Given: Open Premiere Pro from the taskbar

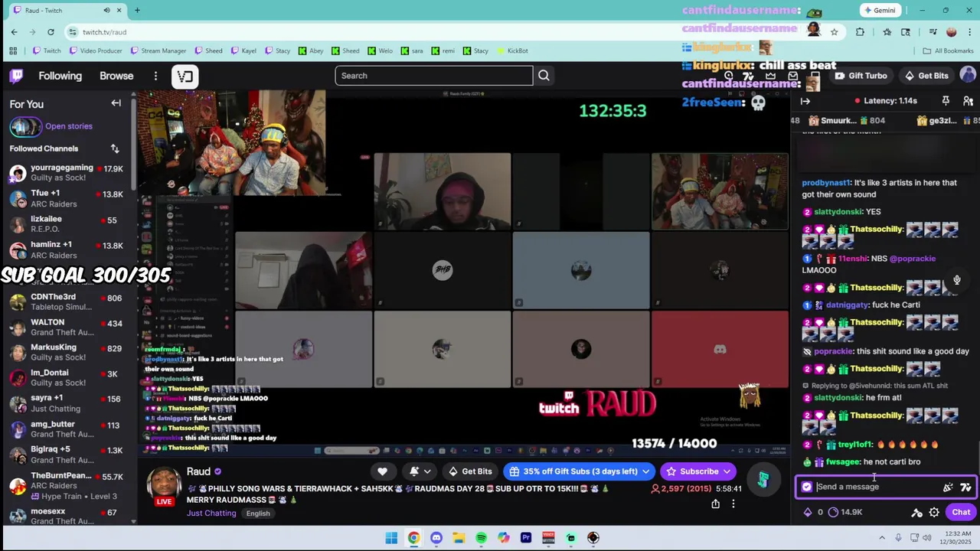Looking at the screenshot, I should (526, 538).
